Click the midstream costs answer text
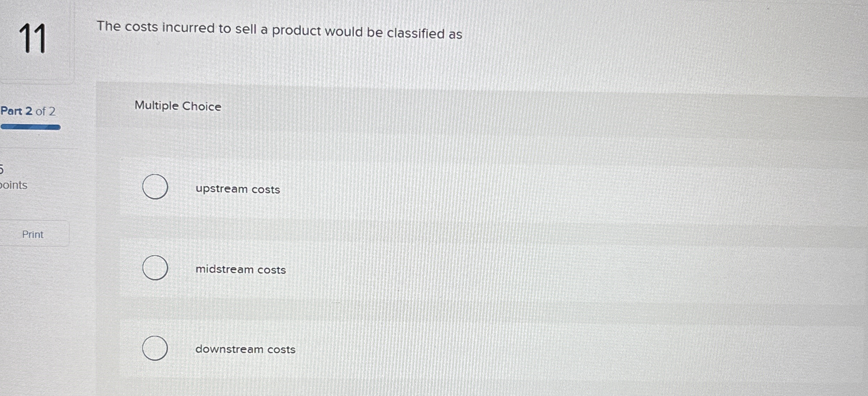The image size is (868, 396). (x=240, y=270)
